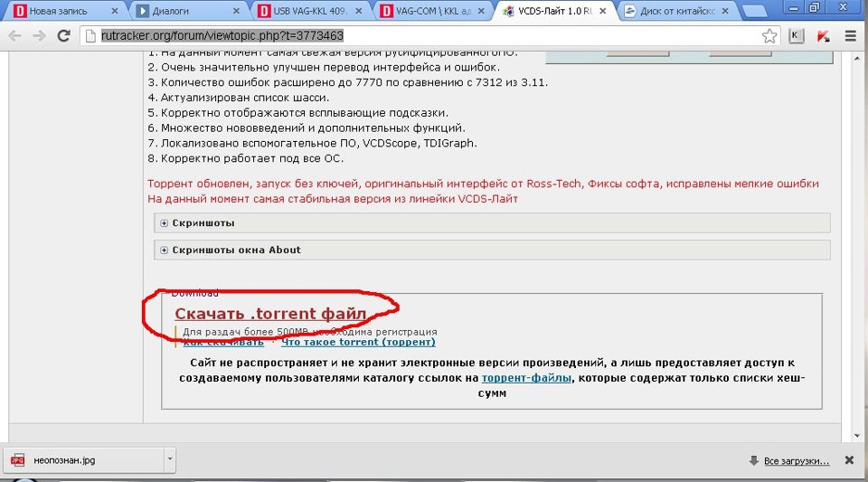The height and width of the screenshot is (482, 868).
Task: Click the page scrollbar down arrow
Action: (x=857, y=436)
